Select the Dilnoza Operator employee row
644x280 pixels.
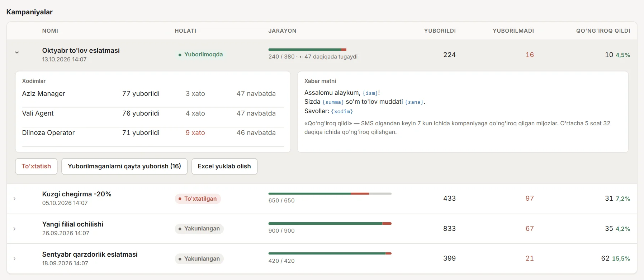(x=153, y=137)
